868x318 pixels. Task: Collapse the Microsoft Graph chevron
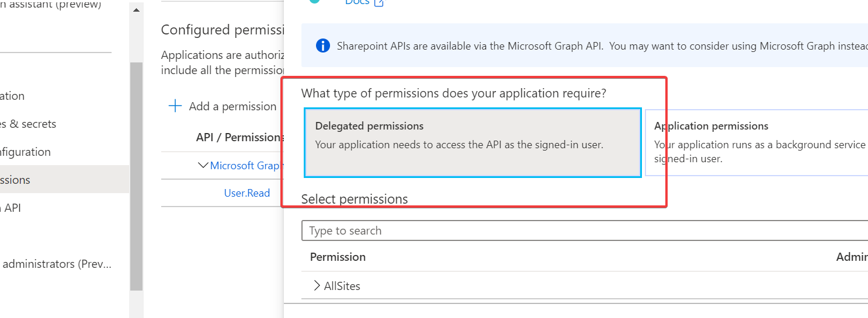coord(203,165)
